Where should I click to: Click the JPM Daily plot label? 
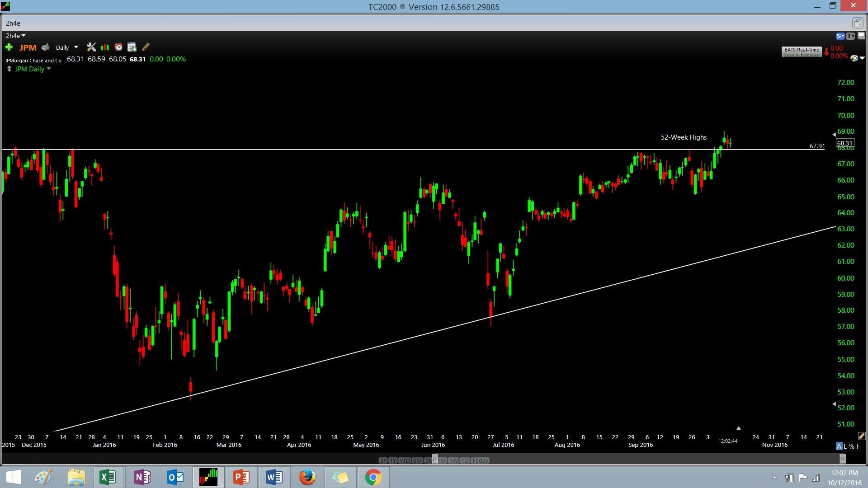(x=30, y=69)
